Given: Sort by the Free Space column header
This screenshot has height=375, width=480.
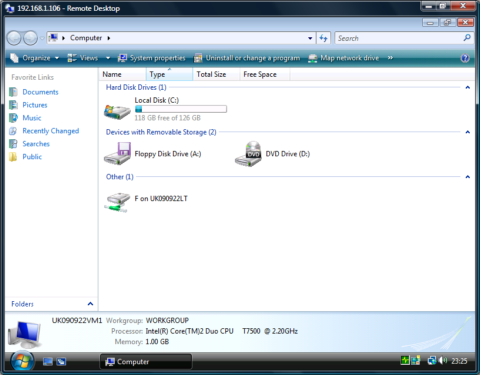Looking at the screenshot, I should 265,74.
